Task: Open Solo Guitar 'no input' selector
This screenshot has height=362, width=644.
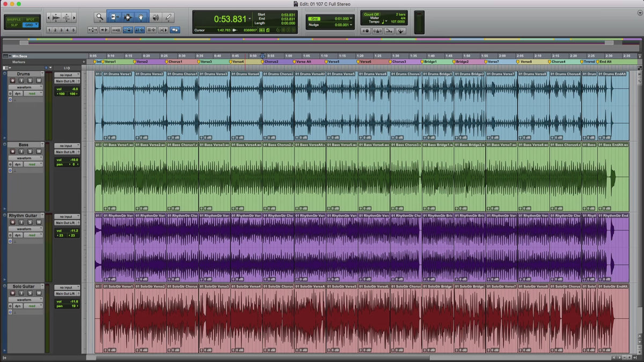Action: (67, 287)
